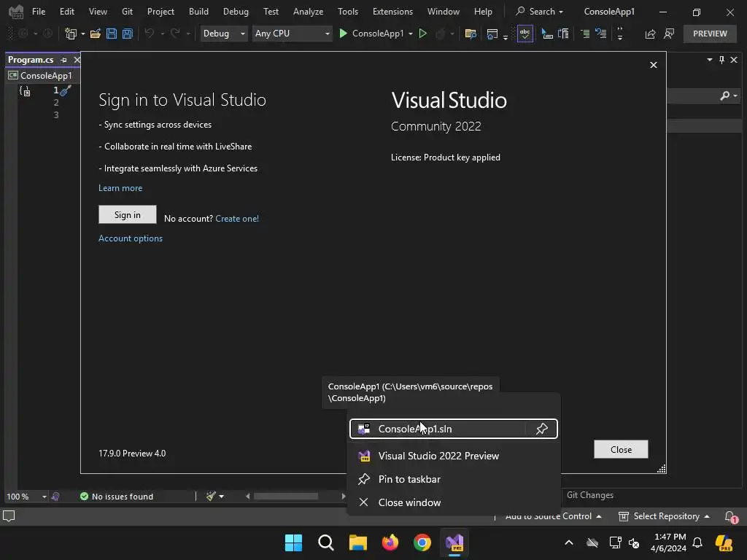Click the Search box in title bar
Screen dimensions: 747x560
coord(540,12)
